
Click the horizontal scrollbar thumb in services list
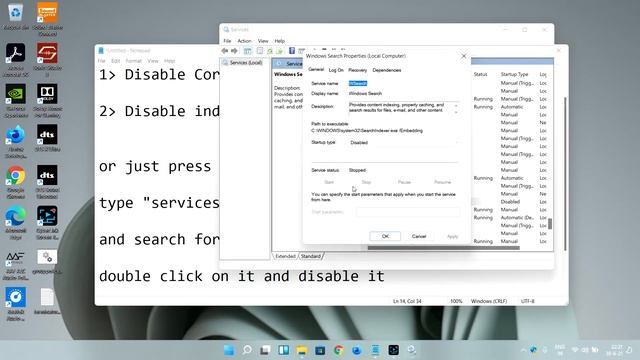[x=444, y=248]
